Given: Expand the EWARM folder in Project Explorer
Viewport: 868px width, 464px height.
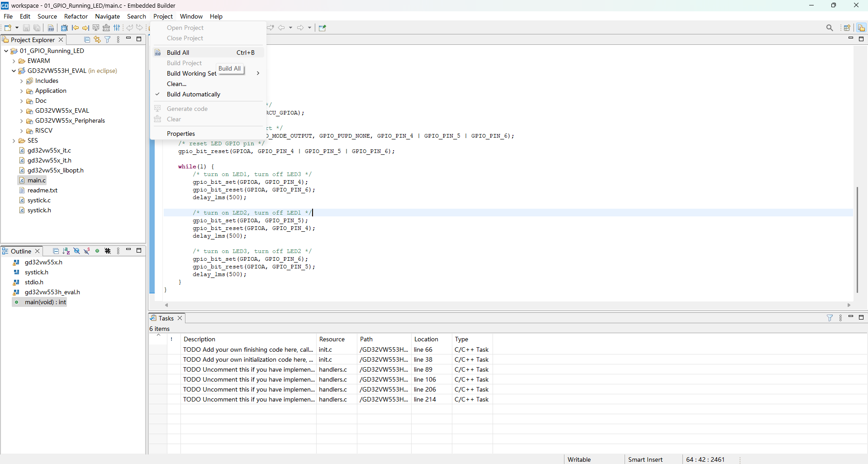Looking at the screenshot, I should coord(14,61).
